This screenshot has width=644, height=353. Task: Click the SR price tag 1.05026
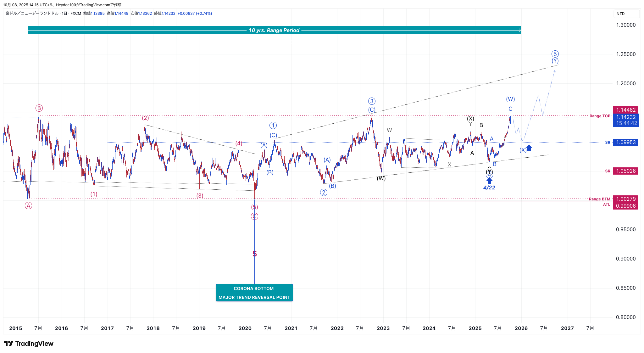coord(625,171)
